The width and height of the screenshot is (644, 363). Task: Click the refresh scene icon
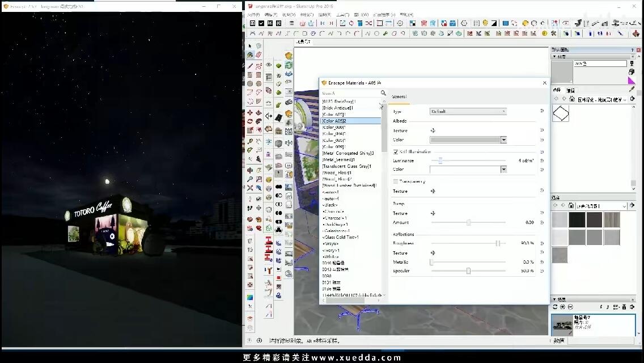pos(555,307)
